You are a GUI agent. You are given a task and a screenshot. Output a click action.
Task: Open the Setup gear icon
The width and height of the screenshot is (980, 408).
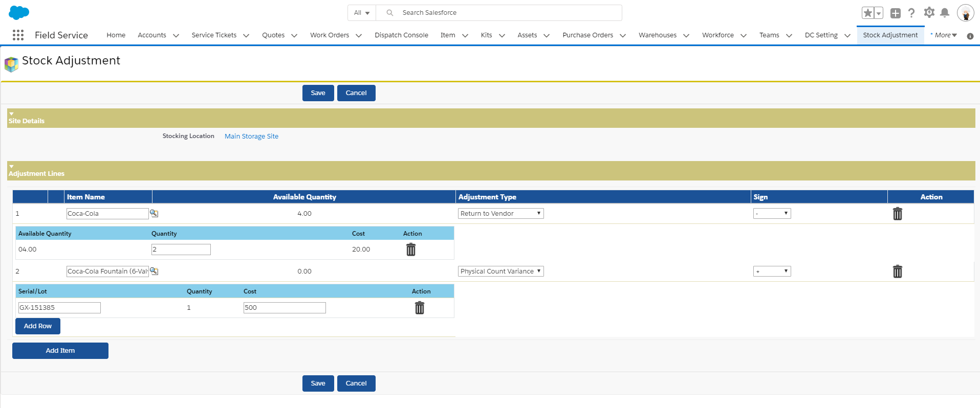(x=929, y=12)
